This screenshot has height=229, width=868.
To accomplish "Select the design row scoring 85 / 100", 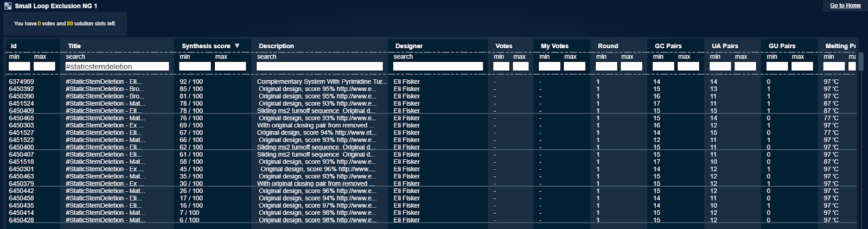I will (x=191, y=89).
